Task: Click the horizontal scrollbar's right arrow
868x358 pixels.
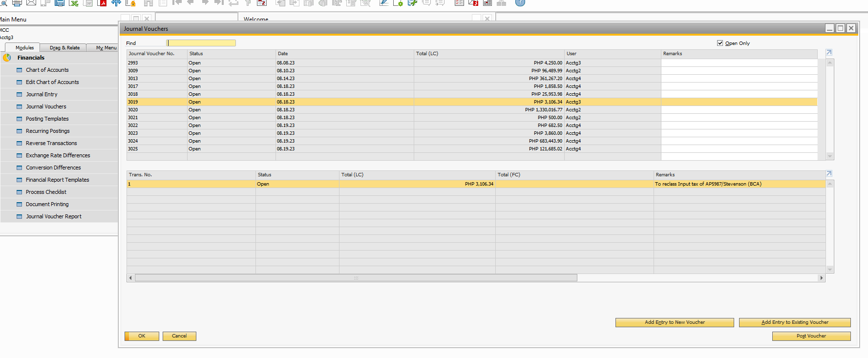Action: pos(822,278)
